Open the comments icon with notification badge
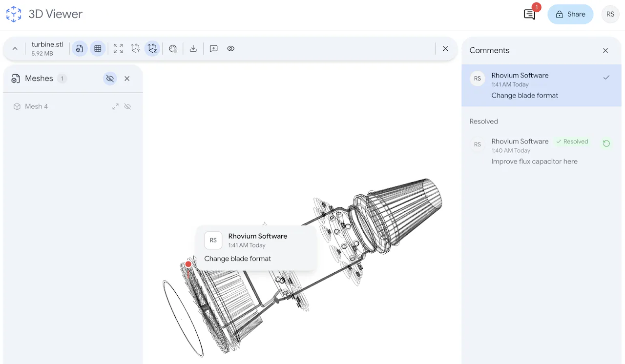Viewport: 625px width, 364px height. [530, 14]
